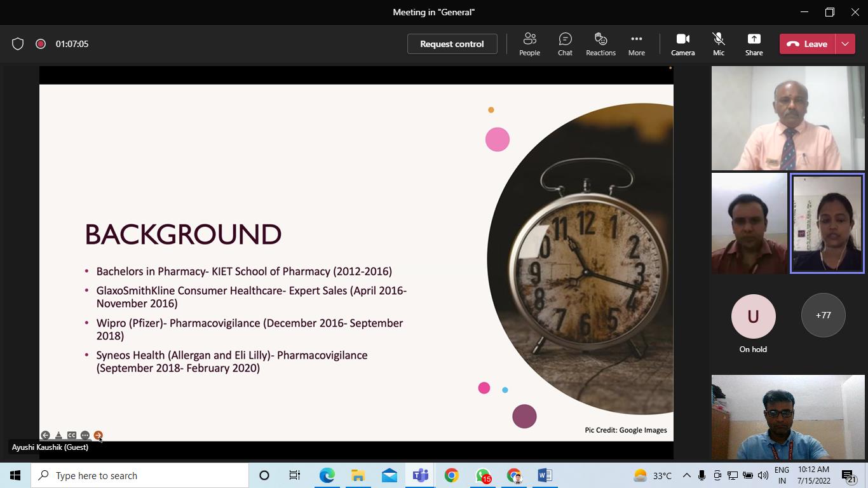Open the More actions menu
The height and width of the screenshot is (488, 868).
point(636,44)
